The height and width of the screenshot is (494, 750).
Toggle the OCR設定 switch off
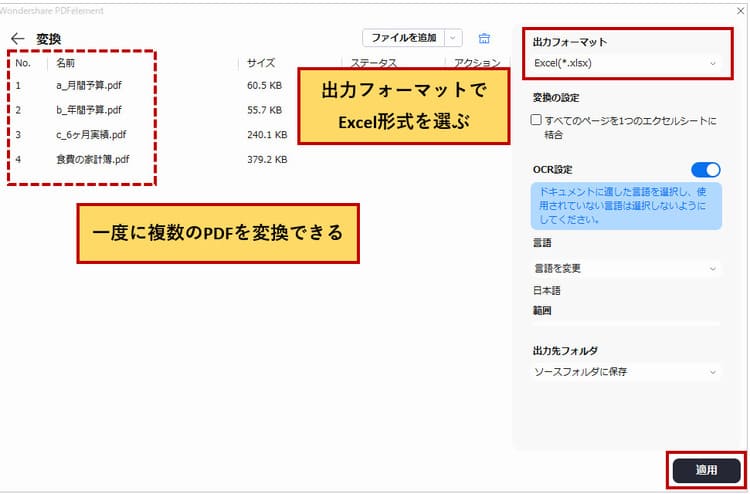[x=706, y=170]
